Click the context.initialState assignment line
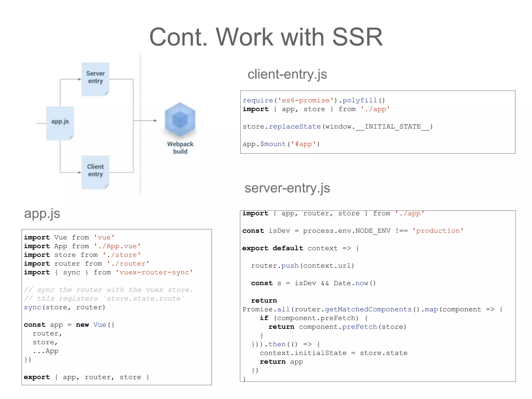 [x=333, y=353]
